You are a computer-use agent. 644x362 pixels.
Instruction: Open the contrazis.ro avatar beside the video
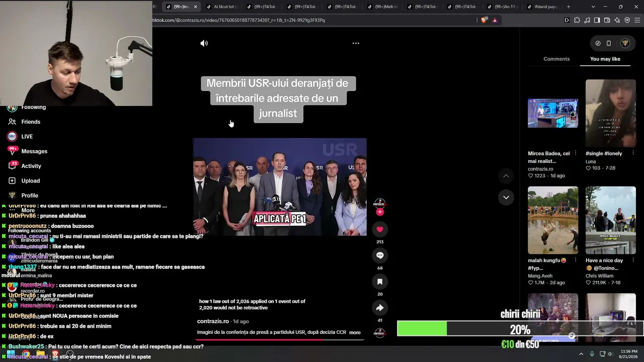(x=379, y=203)
